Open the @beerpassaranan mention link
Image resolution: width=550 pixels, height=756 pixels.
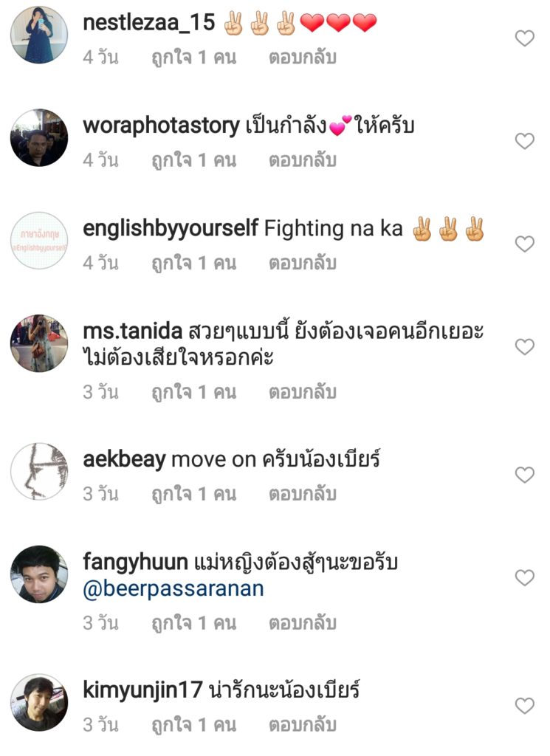[x=173, y=588]
